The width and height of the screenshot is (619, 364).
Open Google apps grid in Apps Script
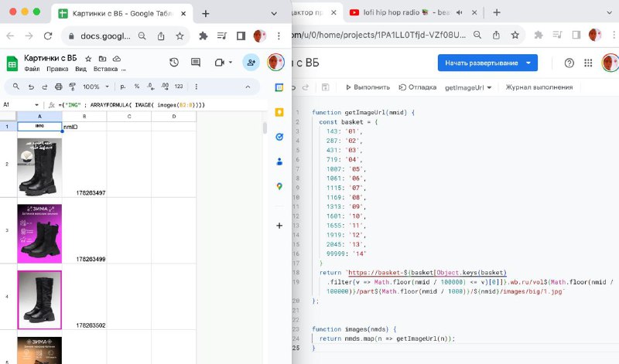point(588,63)
